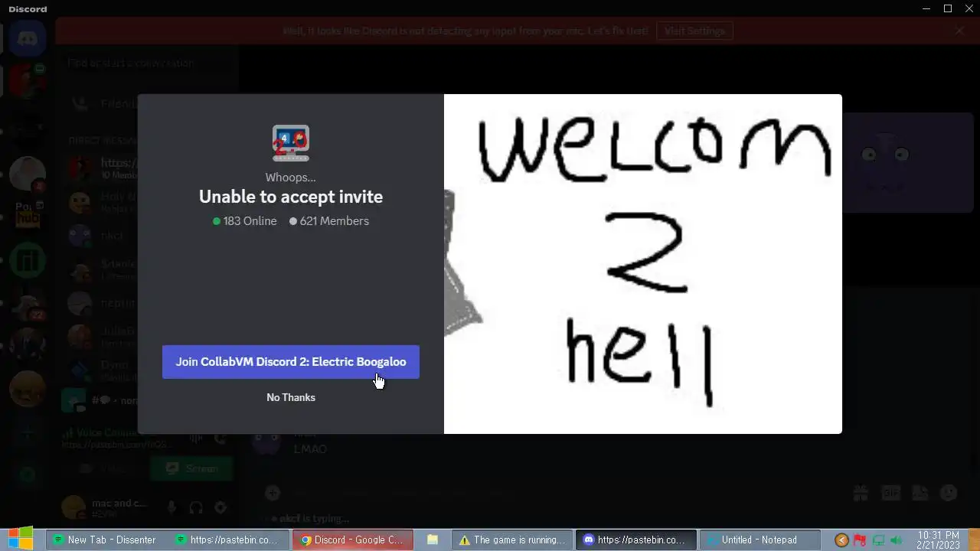The height and width of the screenshot is (551, 980).
Task: Mute microphone in user panel
Action: click(171, 507)
